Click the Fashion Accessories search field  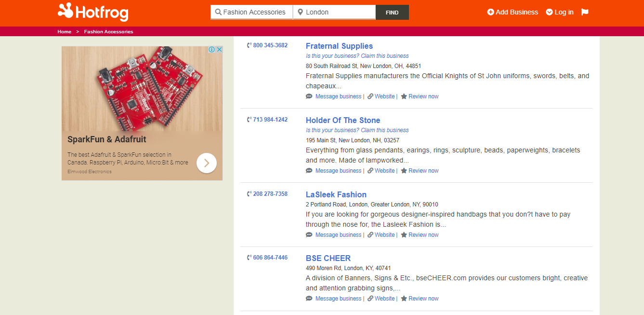(x=251, y=12)
